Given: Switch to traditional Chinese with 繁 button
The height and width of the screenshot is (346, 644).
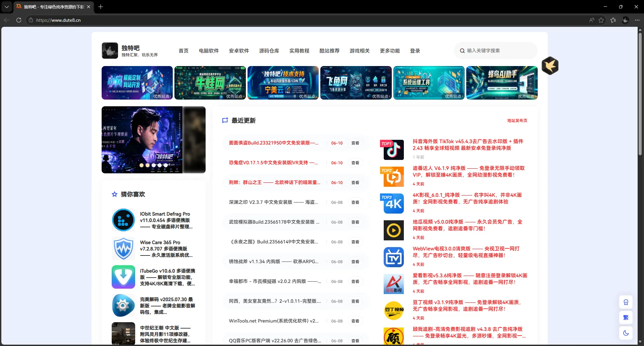Looking at the screenshot, I should pyautogui.click(x=626, y=318).
